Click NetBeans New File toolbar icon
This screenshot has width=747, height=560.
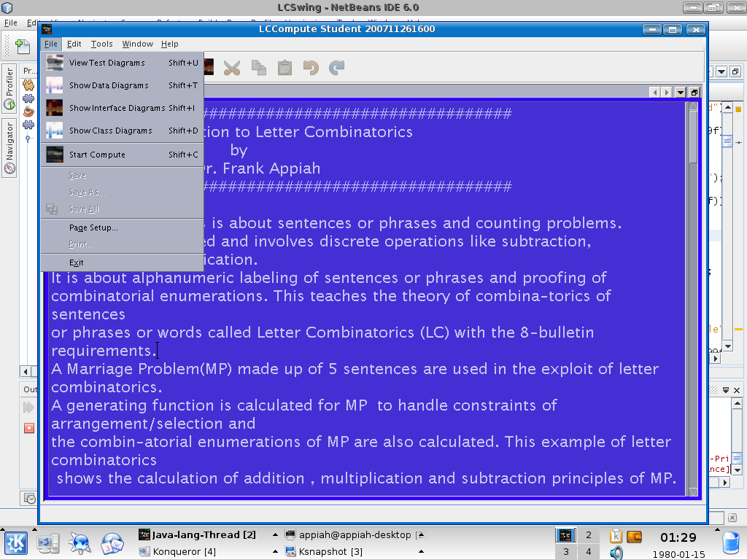click(x=22, y=46)
